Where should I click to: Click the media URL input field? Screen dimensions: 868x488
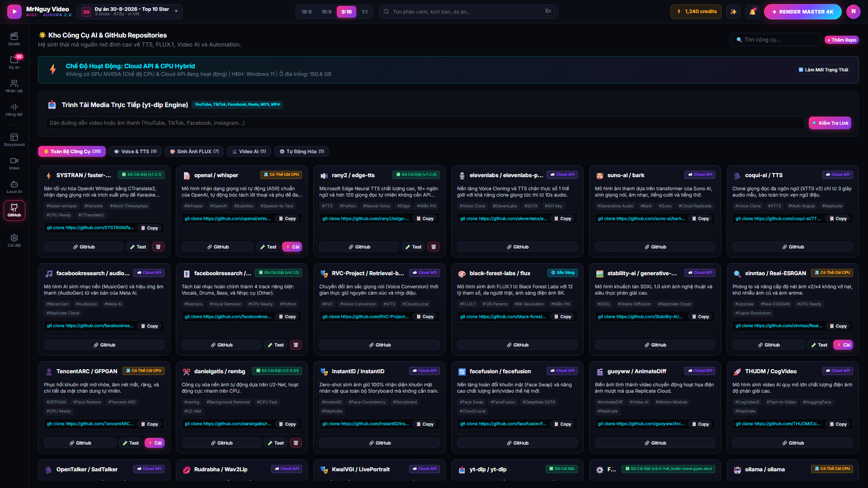[x=425, y=123]
